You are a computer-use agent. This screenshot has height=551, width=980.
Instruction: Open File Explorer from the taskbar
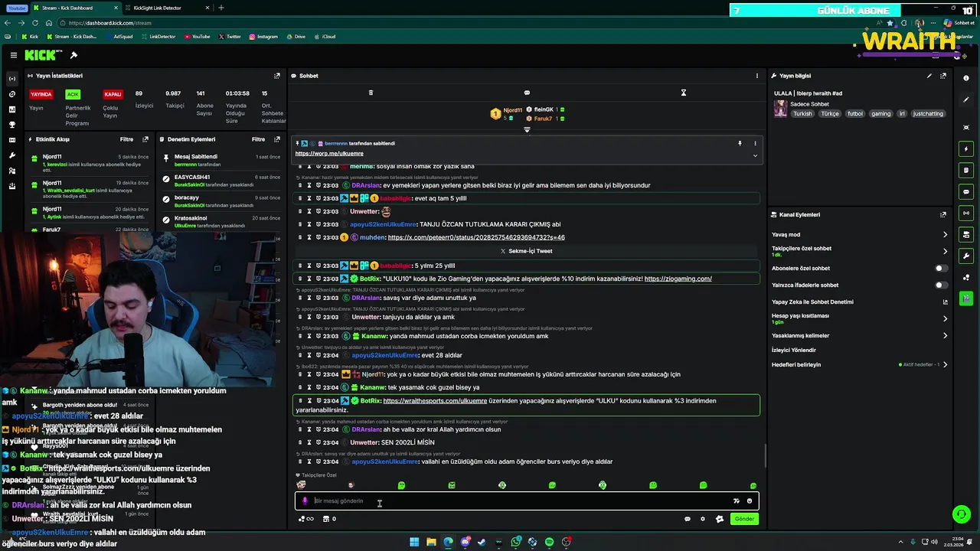coord(431,542)
